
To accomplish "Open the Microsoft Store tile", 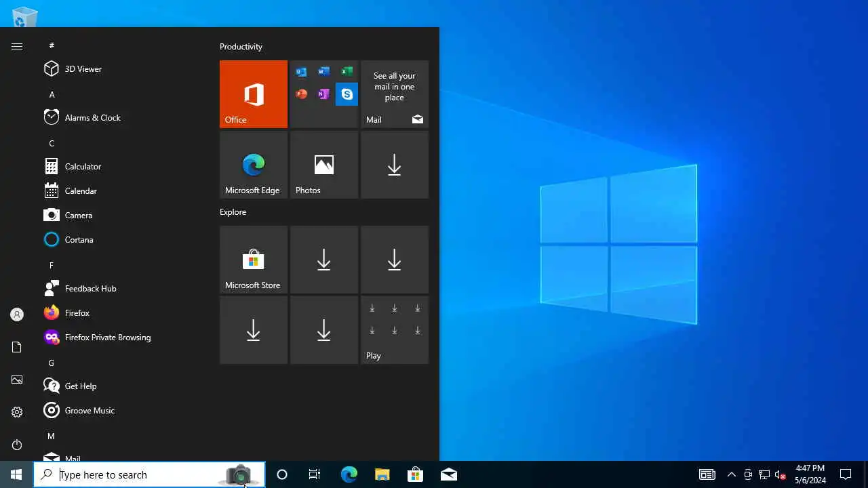I will [x=254, y=260].
